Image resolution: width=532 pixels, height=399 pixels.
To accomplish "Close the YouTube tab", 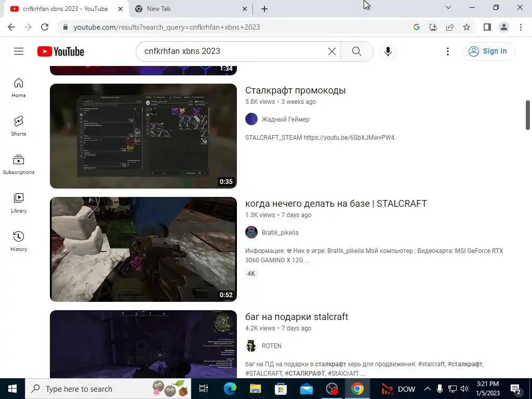I will 121,9.
